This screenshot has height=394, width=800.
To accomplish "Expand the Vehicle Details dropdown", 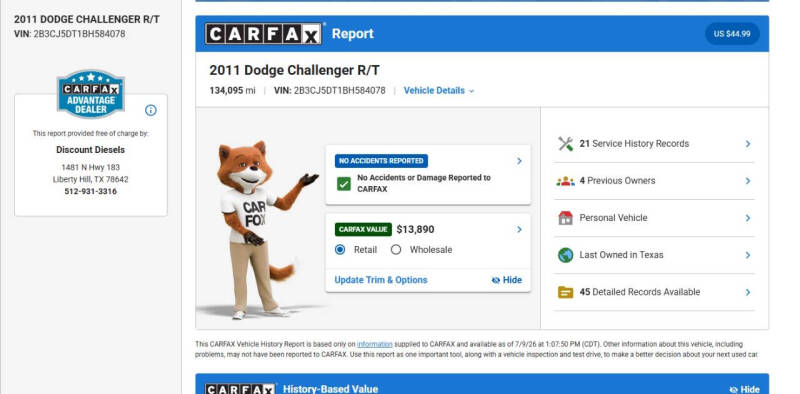I will [x=439, y=91].
